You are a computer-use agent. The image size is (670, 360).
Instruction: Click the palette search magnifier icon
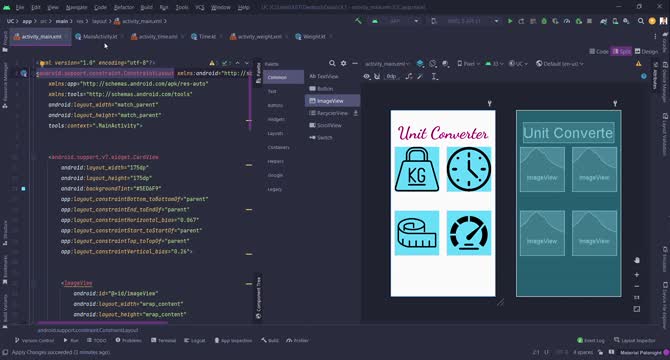pos(332,63)
